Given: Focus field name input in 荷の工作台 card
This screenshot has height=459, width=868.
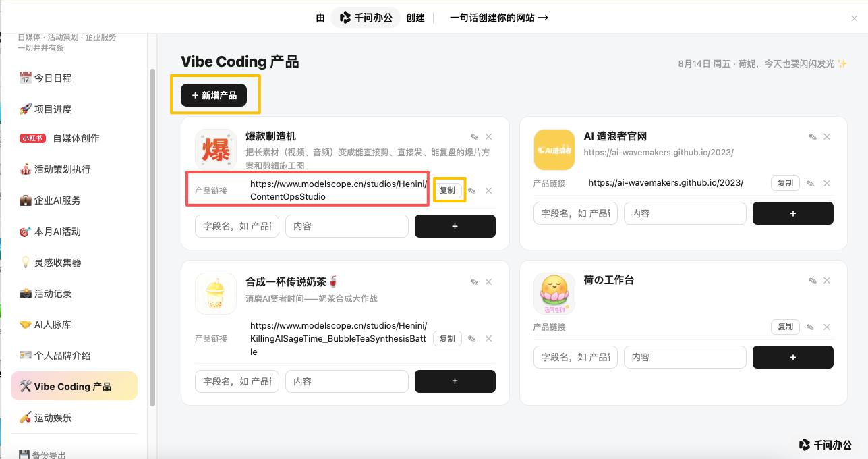Looking at the screenshot, I should click(575, 357).
